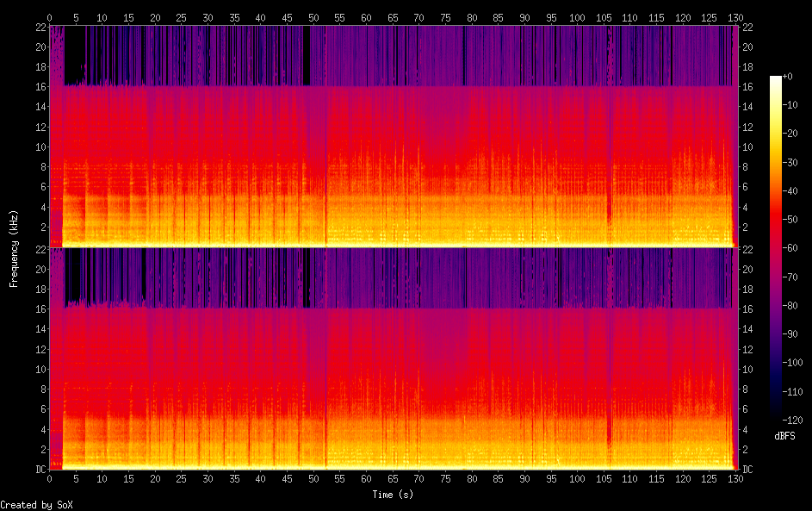Click the "dBFS" label under the color bar

pyautogui.click(x=784, y=436)
